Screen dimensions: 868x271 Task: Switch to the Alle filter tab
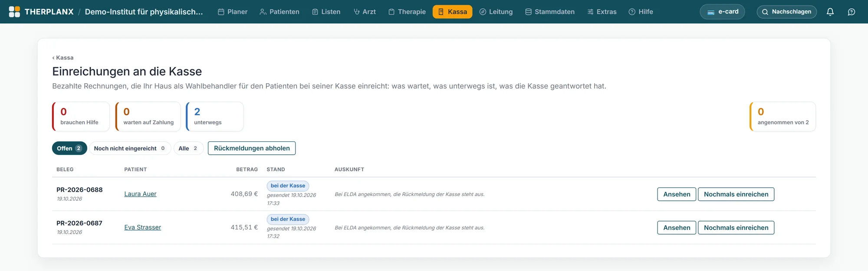coord(188,148)
